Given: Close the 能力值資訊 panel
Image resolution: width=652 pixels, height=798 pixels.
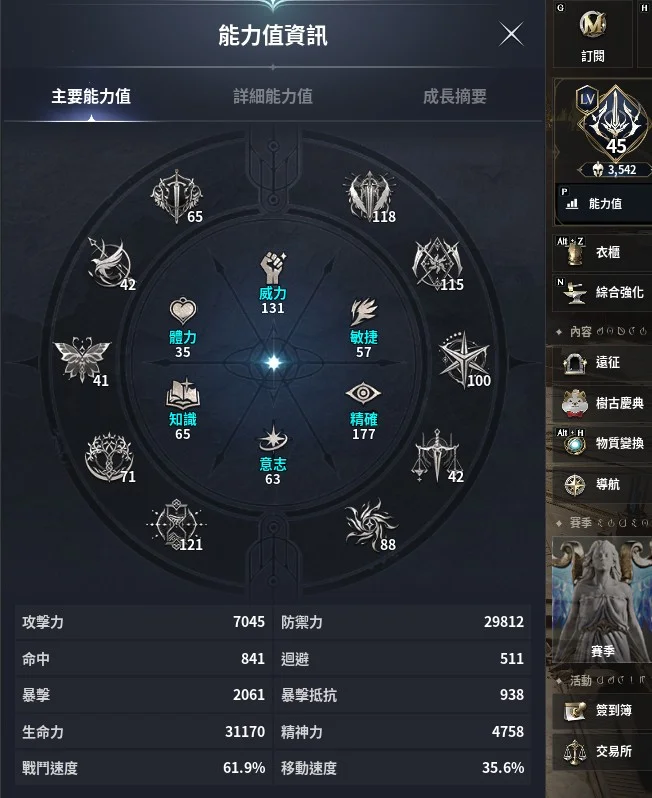Looking at the screenshot, I should click(x=511, y=35).
